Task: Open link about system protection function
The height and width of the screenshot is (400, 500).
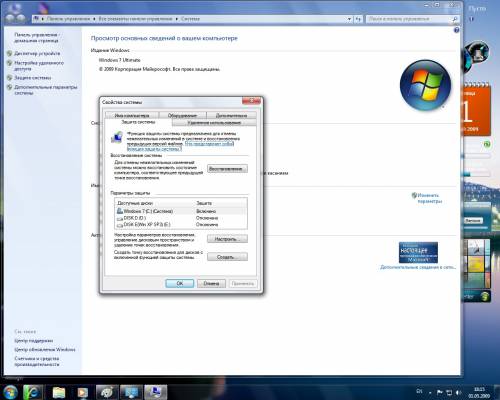Action: pos(210,144)
